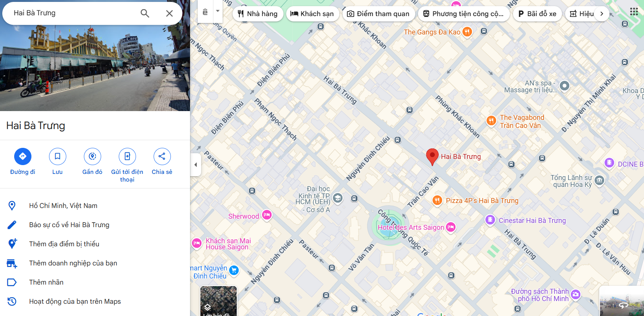Toggle the Bãi đỗ xe filter chip
This screenshot has height=316, width=644.
coord(537,14)
